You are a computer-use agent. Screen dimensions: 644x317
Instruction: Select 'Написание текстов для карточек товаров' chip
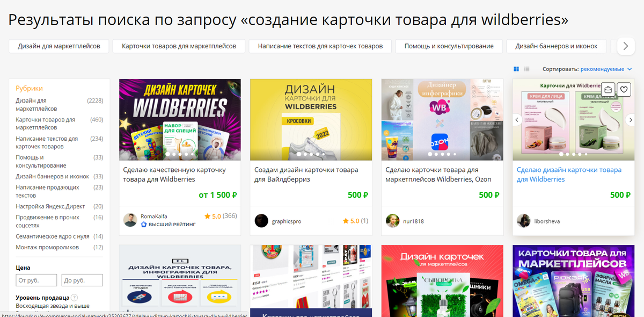tap(320, 46)
